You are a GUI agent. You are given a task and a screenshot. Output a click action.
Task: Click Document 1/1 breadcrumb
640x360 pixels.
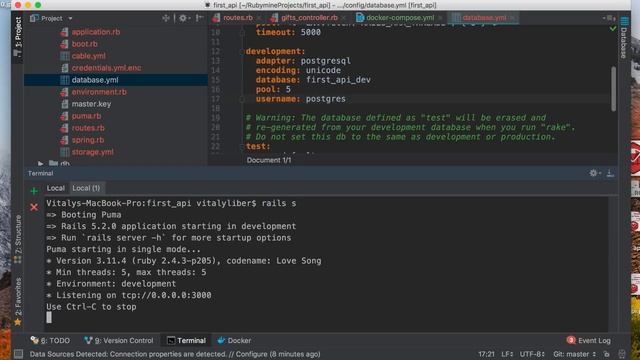point(269,160)
